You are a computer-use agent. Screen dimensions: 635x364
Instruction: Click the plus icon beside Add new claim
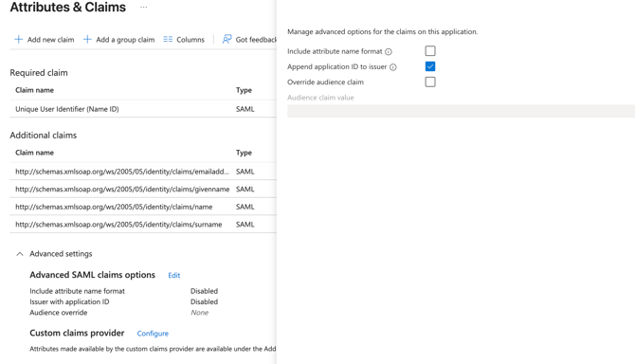click(x=19, y=39)
